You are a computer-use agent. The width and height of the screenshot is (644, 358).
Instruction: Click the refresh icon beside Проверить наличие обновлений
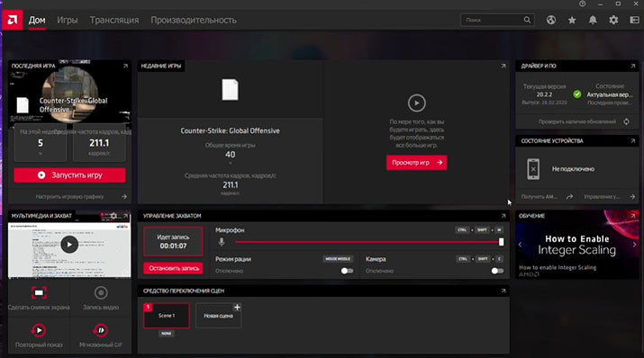pos(626,121)
